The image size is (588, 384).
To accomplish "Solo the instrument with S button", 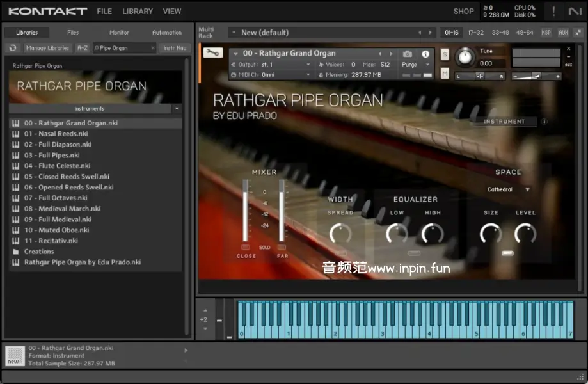I will pos(445,54).
